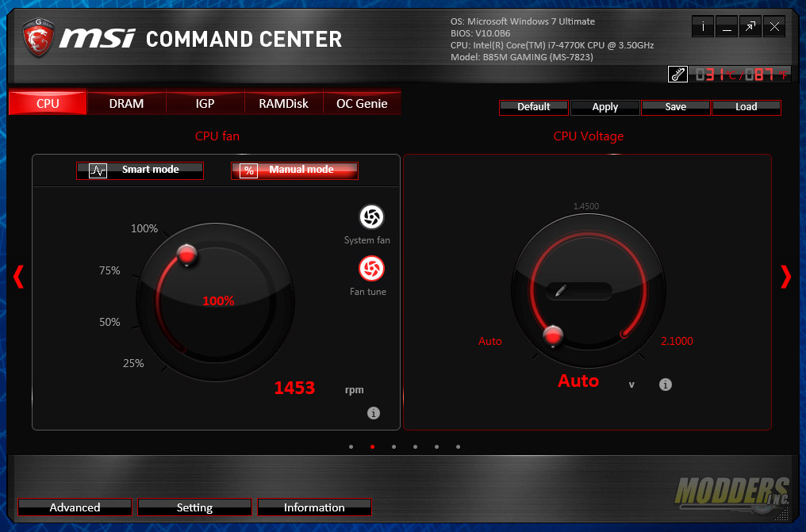Click the CPU Voltage dial knob
Viewport: 806px width, 532px height.
point(553,336)
